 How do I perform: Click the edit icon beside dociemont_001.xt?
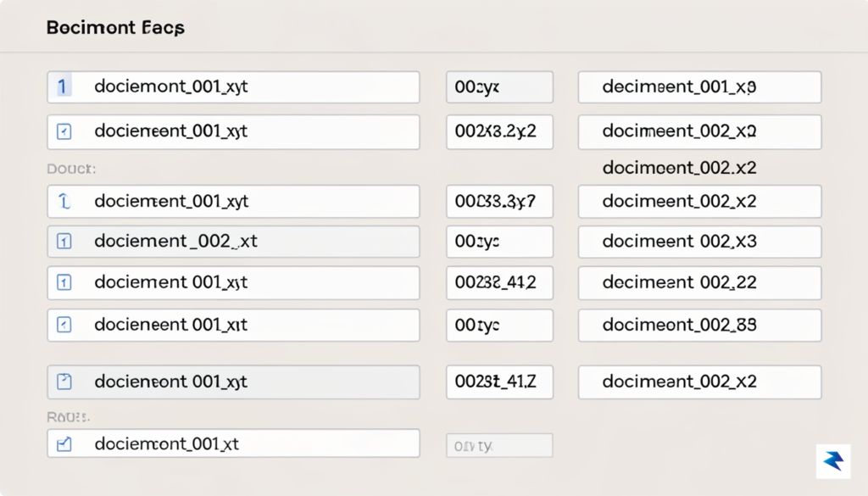(x=64, y=443)
